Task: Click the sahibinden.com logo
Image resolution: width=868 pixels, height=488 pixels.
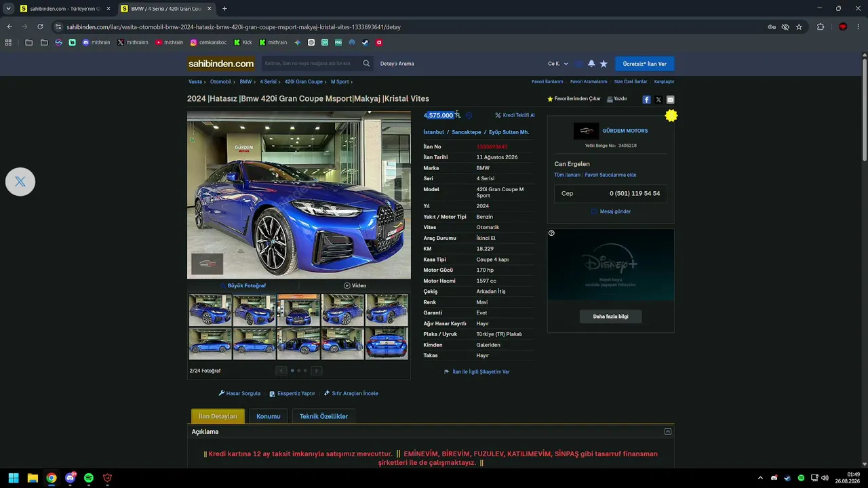Action: tap(221, 64)
